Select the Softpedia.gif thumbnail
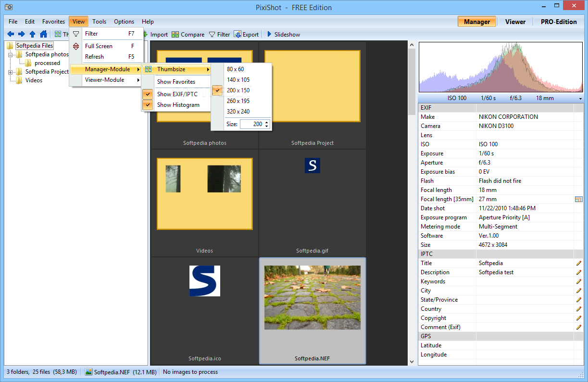Viewport: 588px width, 382px height. click(313, 203)
